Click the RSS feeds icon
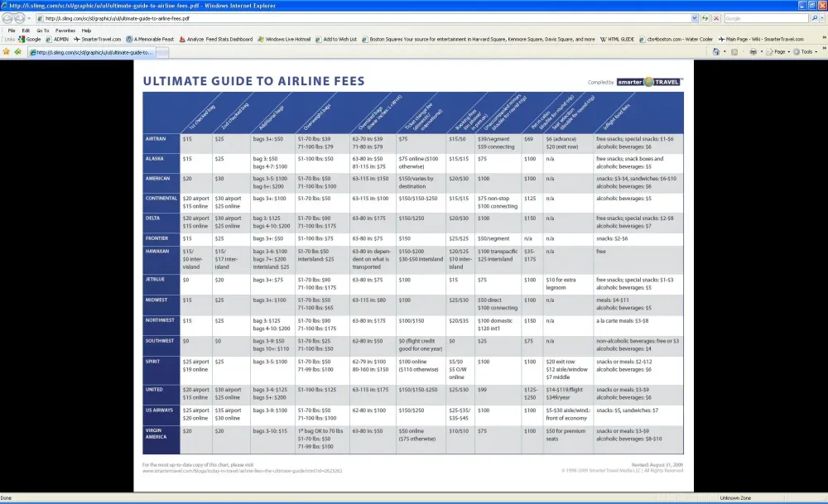This screenshot has width=828, height=504. [734, 51]
